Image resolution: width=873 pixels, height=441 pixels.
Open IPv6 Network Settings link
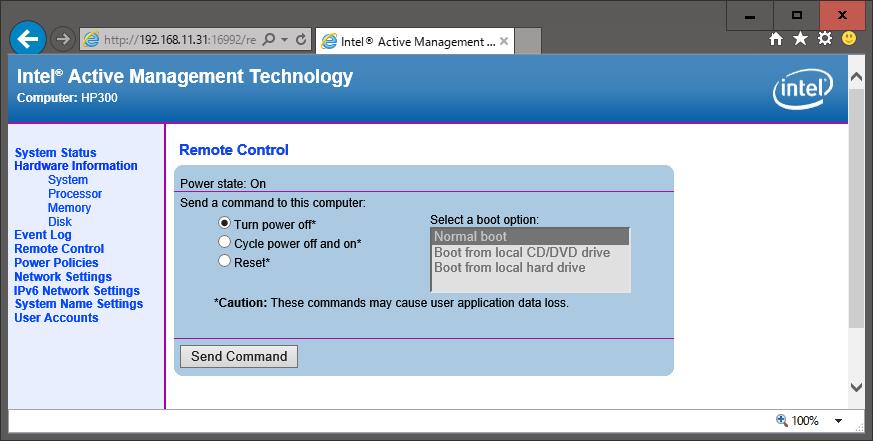click(77, 291)
